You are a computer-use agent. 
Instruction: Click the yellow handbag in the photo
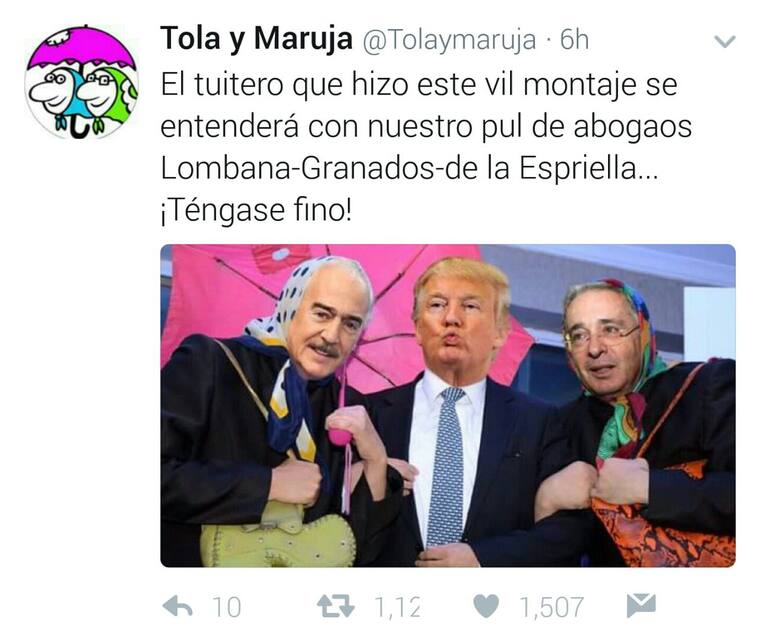278,536
